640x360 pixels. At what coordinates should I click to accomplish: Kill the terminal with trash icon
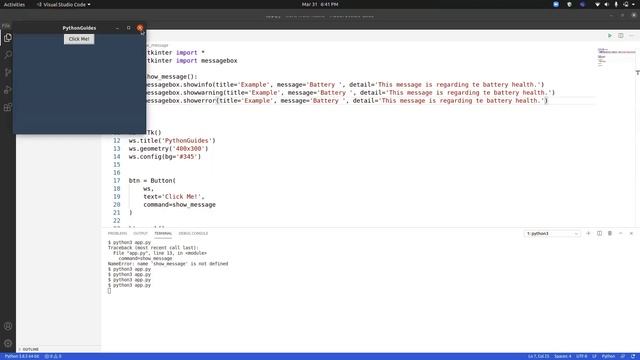pyautogui.click(x=610, y=233)
